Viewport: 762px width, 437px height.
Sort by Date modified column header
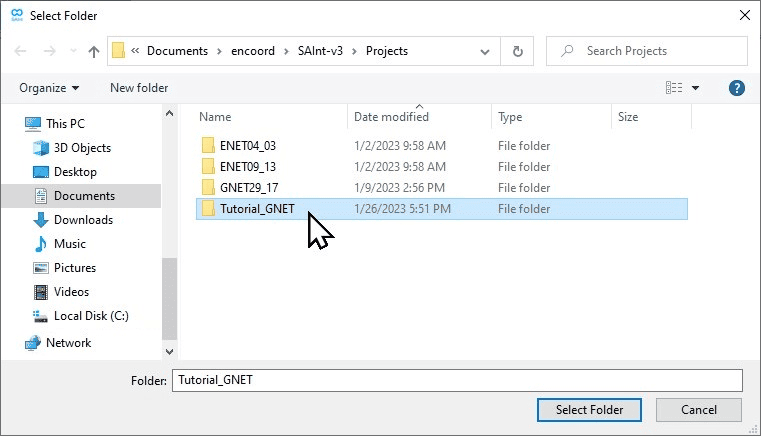tap(391, 117)
